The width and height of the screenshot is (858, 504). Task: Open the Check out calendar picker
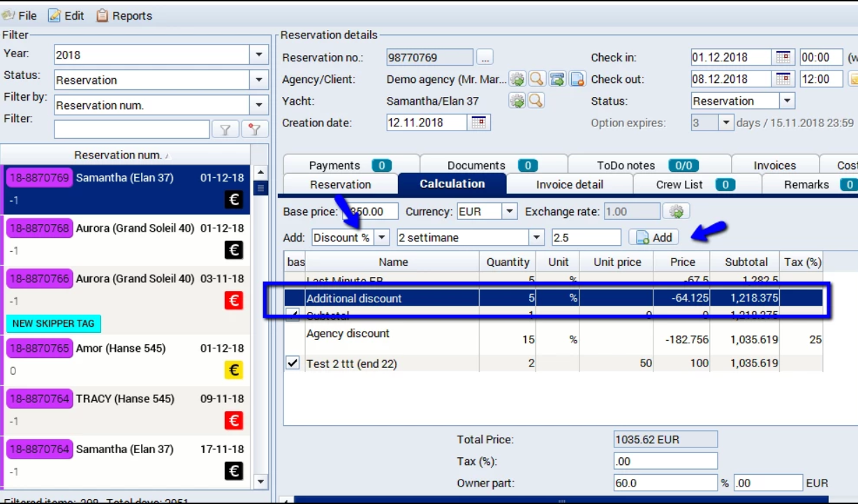click(x=783, y=79)
